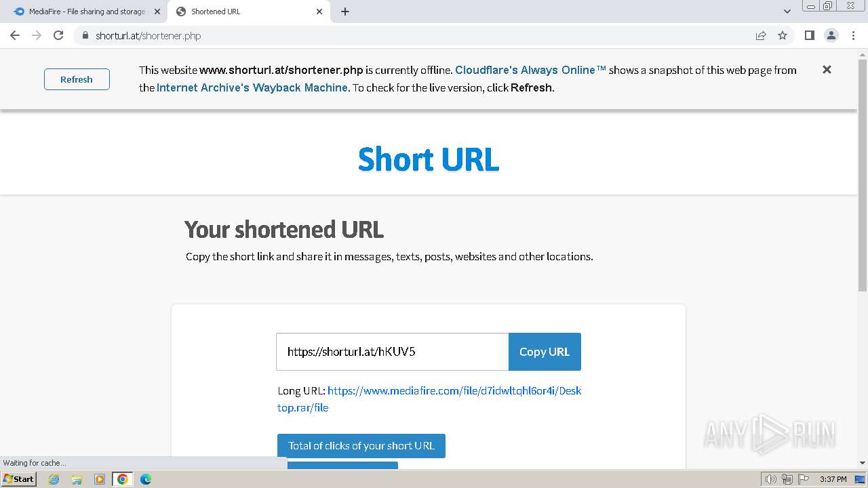The image size is (868, 488).
Task: Open the Windows Start menu
Action: (18, 479)
